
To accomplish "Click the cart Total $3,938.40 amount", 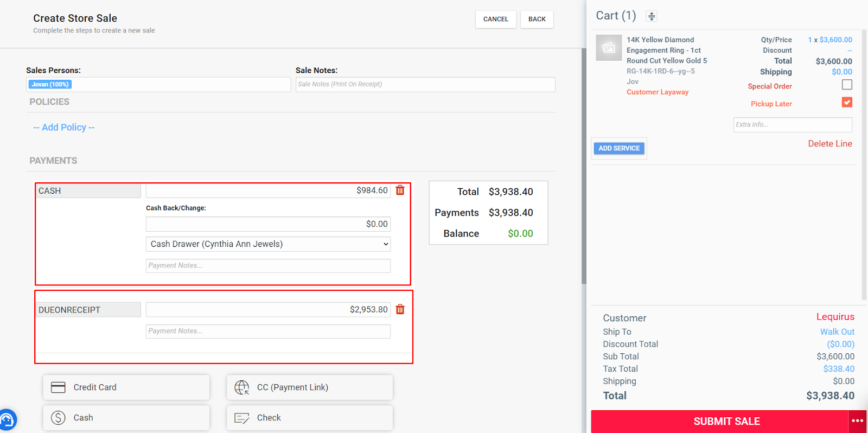I will 830,396.
